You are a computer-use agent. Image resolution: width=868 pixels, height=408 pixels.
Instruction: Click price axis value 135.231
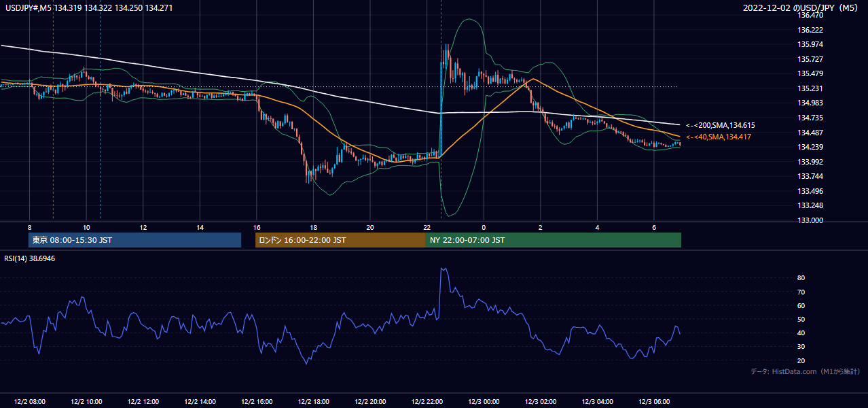(810, 88)
